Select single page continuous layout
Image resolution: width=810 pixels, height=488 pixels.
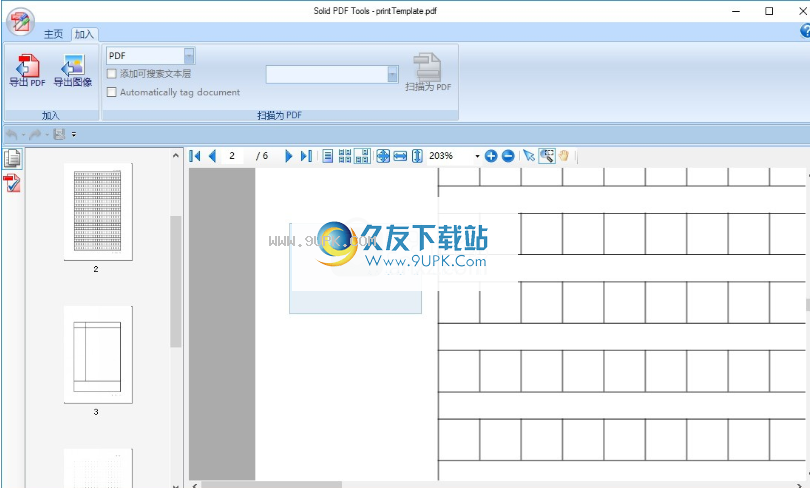click(x=328, y=156)
